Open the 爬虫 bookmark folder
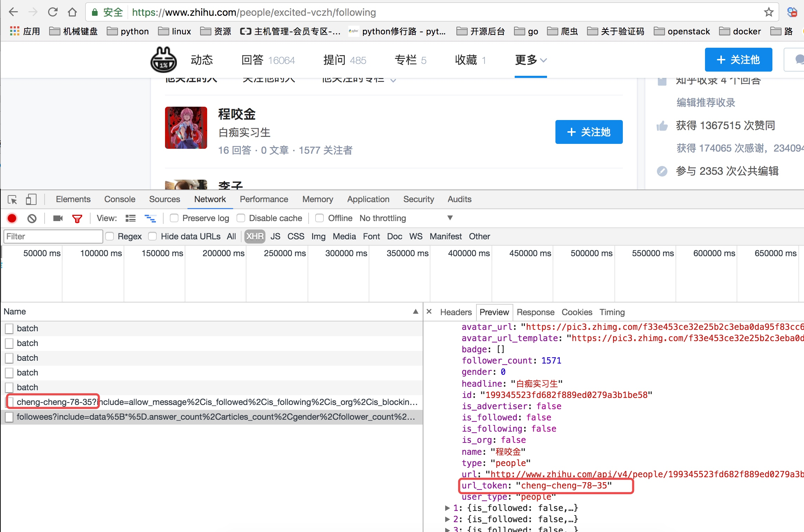Viewport: 804px width, 532px height. coord(562,32)
